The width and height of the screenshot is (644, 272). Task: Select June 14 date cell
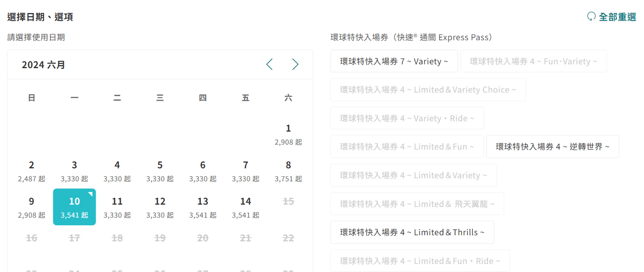point(246,207)
